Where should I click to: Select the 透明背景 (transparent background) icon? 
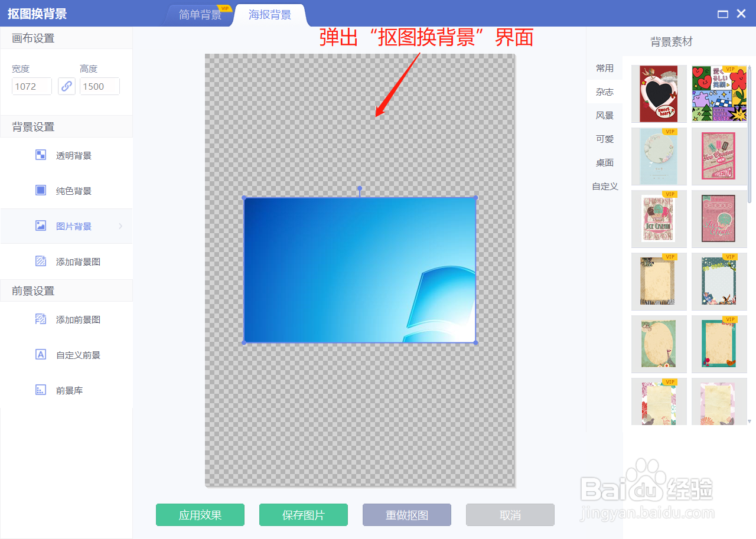[x=40, y=155]
